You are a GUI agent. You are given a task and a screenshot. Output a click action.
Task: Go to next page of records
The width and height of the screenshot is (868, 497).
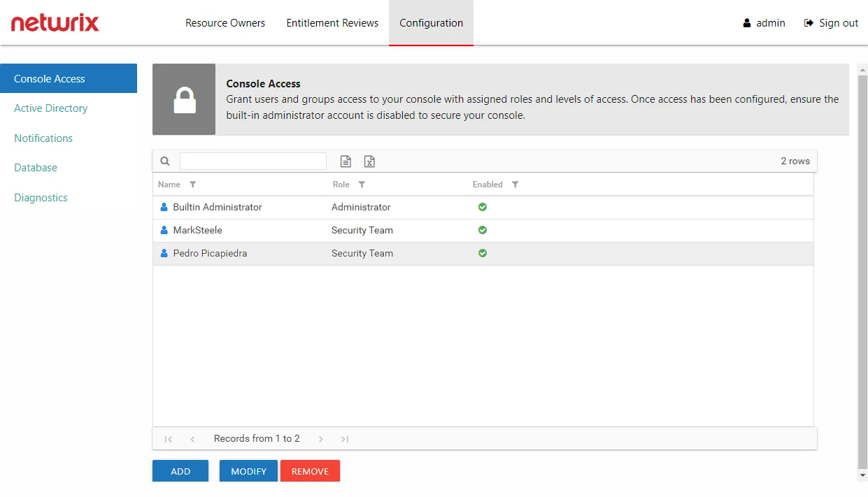(321, 439)
